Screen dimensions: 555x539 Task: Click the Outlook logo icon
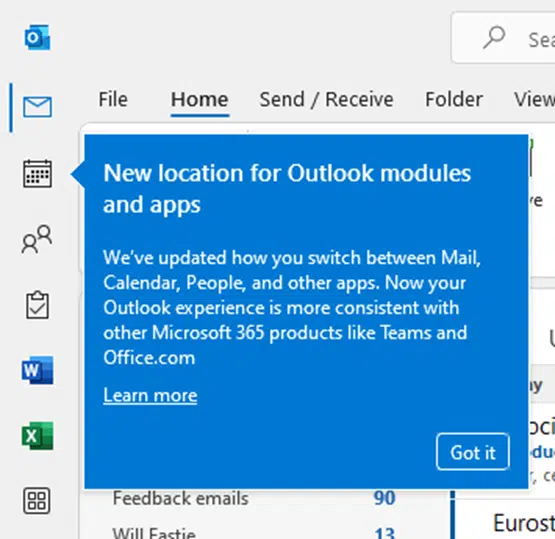point(38,37)
